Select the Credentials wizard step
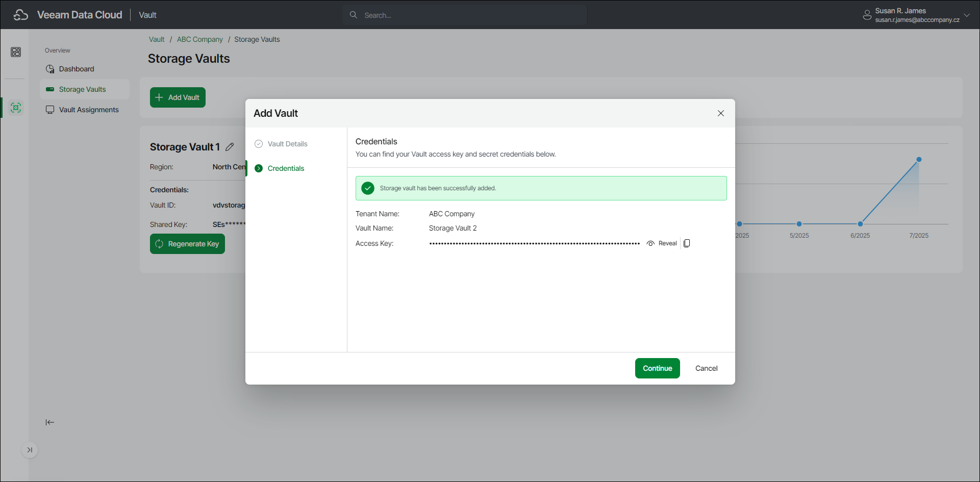Image resolution: width=980 pixels, height=482 pixels. (x=286, y=168)
